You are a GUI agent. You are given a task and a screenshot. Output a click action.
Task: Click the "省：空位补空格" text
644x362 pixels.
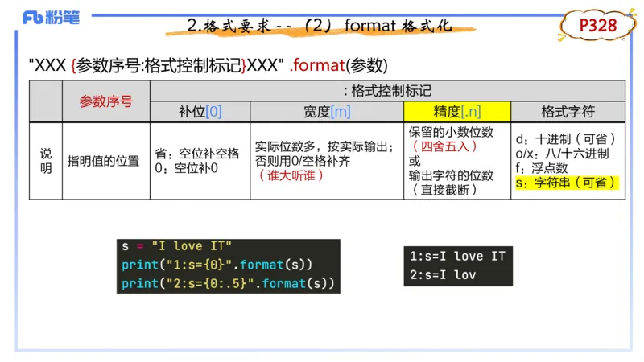[x=196, y=154]
